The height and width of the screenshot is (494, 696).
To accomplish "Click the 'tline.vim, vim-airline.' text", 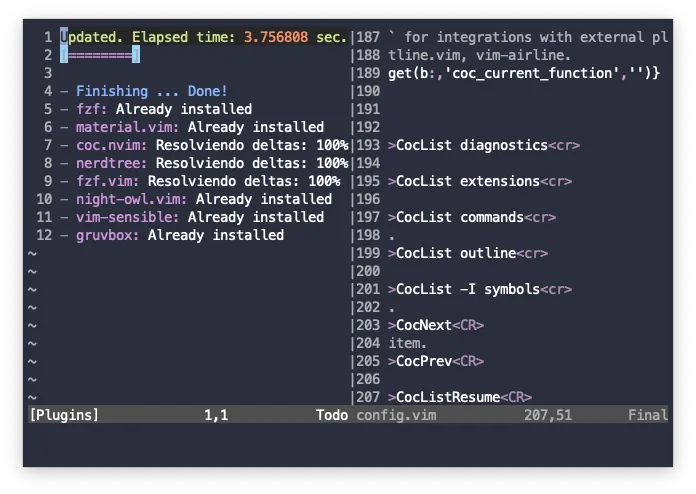I will click(479, 55).
